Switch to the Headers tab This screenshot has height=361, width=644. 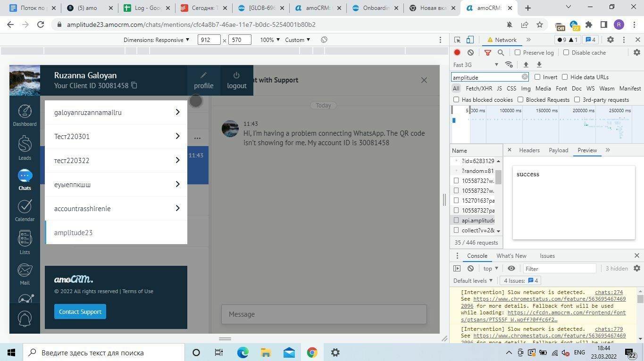coord(529,150)
